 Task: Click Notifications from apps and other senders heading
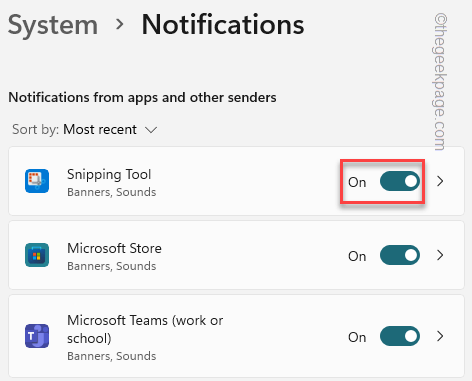[142, 98]
